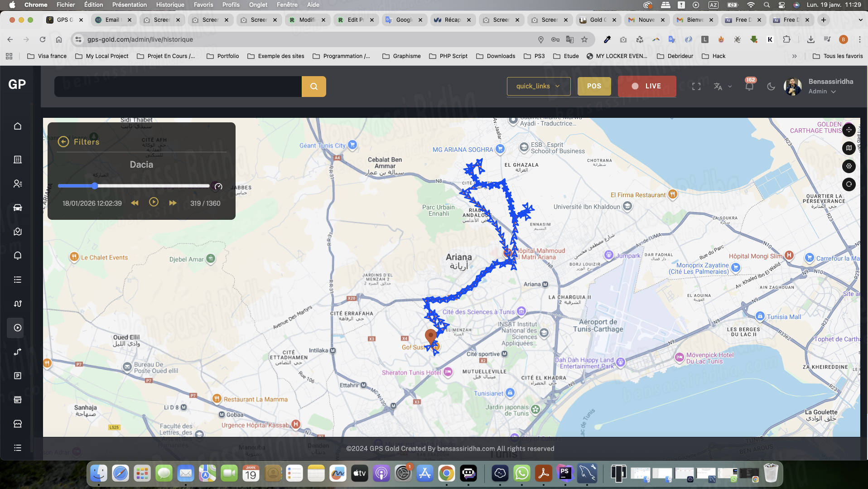The height and width of the screenshot is (489, 868).
Task: Open the vehicles car icon in sidebar
Action: point(18,208)
